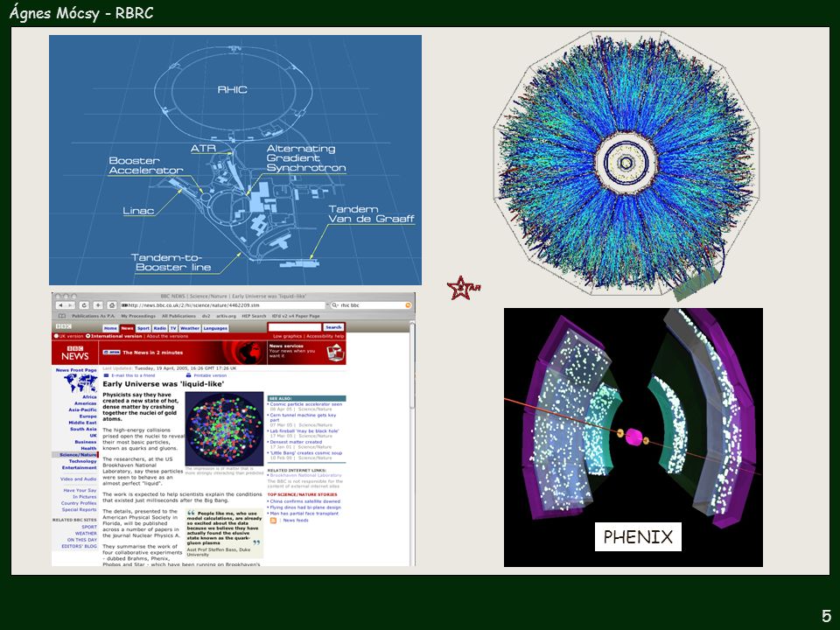Screen dimensions: 840x630
Task: Click the Safari home button
Action: tap(111, 305)
